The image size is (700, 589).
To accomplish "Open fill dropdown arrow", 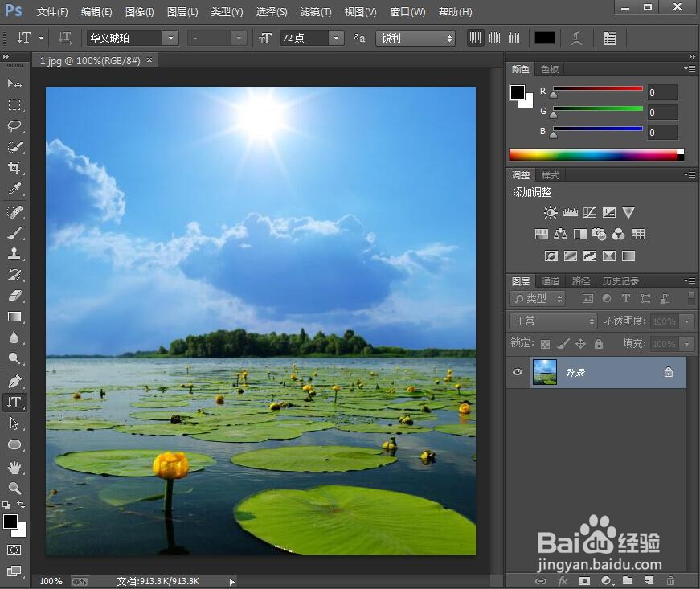I will click(x=686, y=344).
